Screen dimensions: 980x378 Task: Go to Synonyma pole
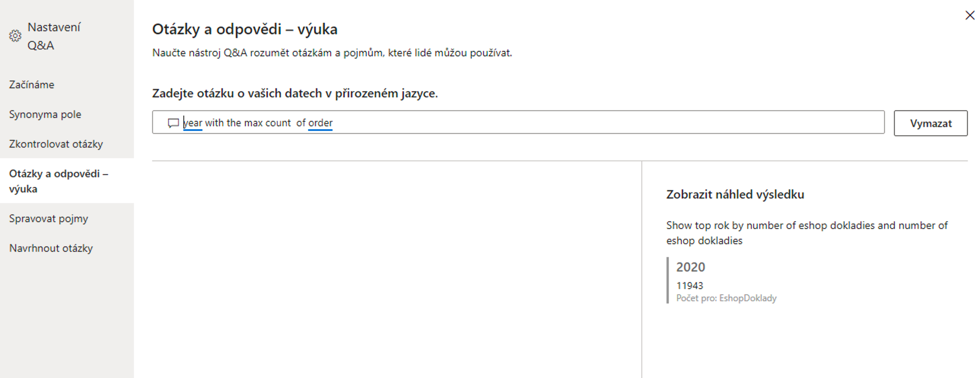45,114
